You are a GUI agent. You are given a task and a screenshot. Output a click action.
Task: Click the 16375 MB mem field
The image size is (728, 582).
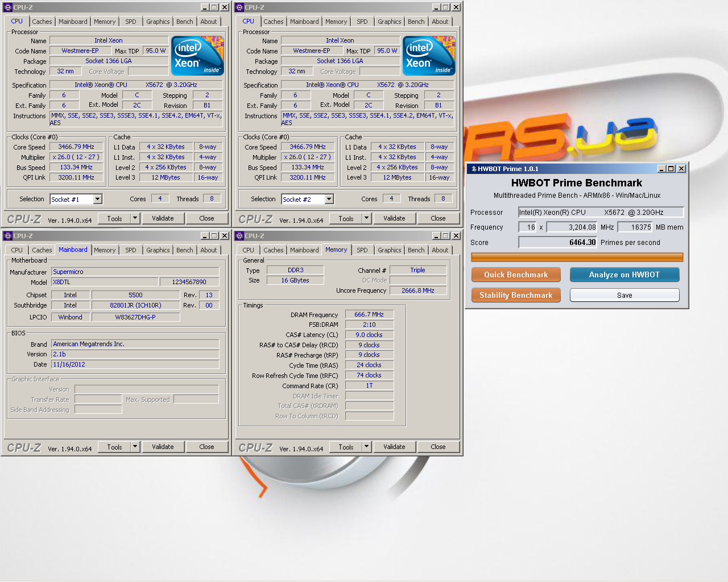[635, 227]
